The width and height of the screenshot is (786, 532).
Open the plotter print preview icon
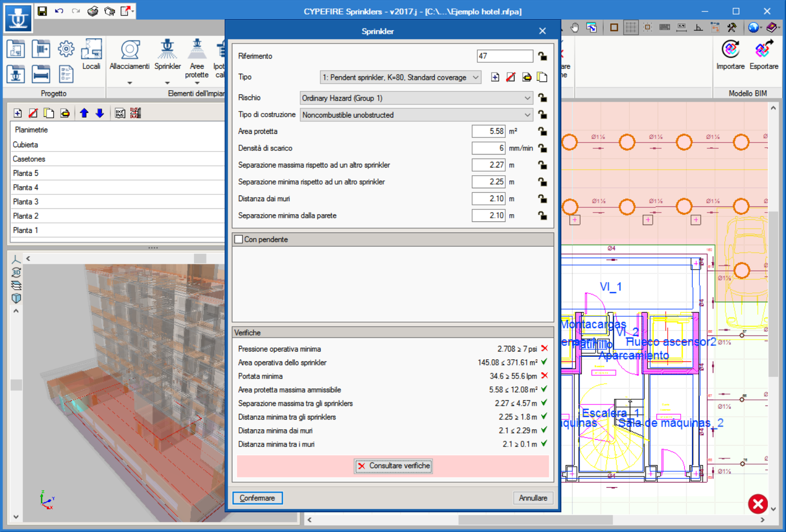109,11
